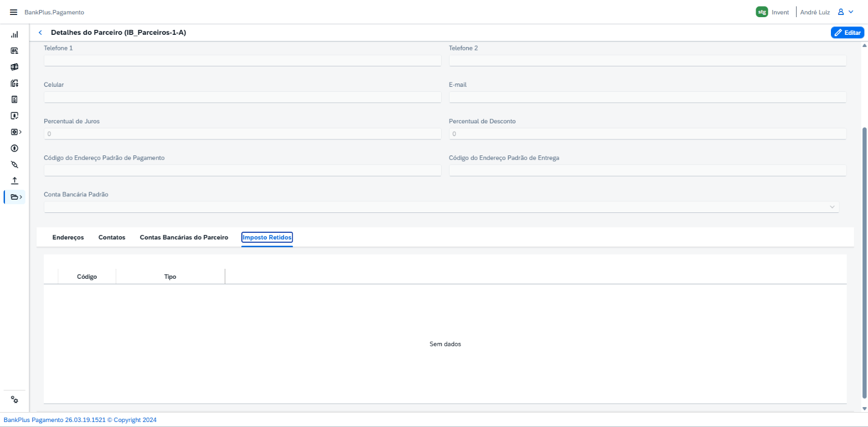868x427 pixels.
Task: Click the Editar button
Action: 848,33
